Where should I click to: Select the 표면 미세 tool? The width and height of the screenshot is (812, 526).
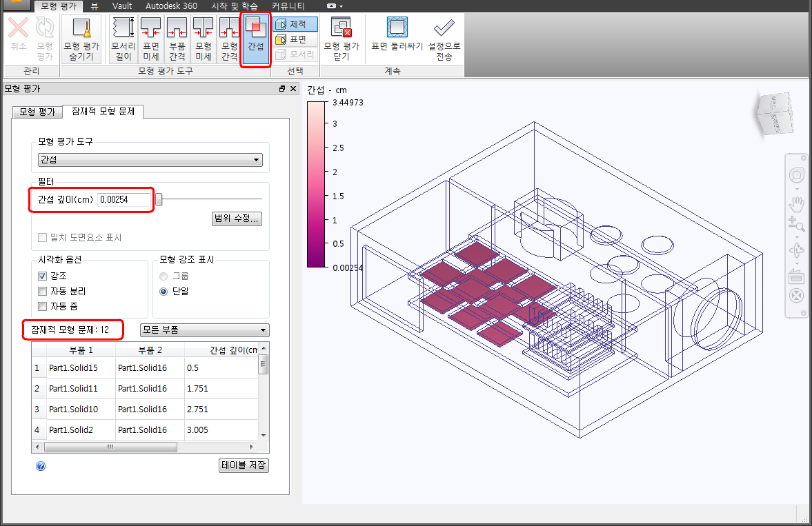point(150,39)
